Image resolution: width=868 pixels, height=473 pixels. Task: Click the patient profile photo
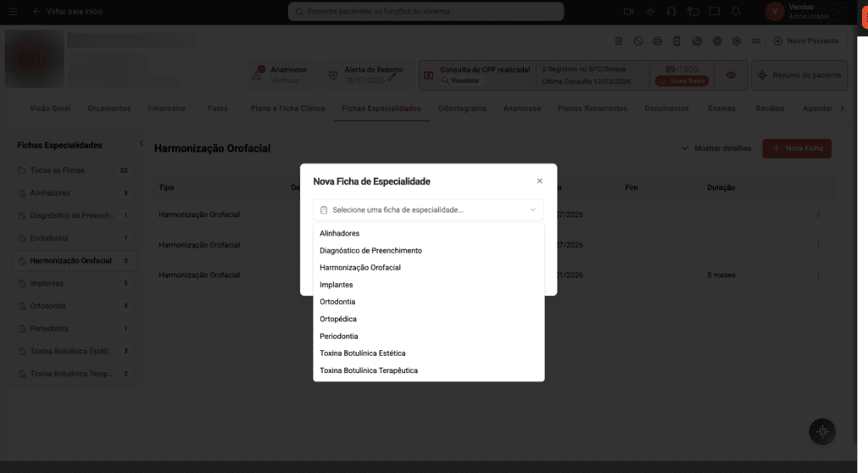pos(34,58)
